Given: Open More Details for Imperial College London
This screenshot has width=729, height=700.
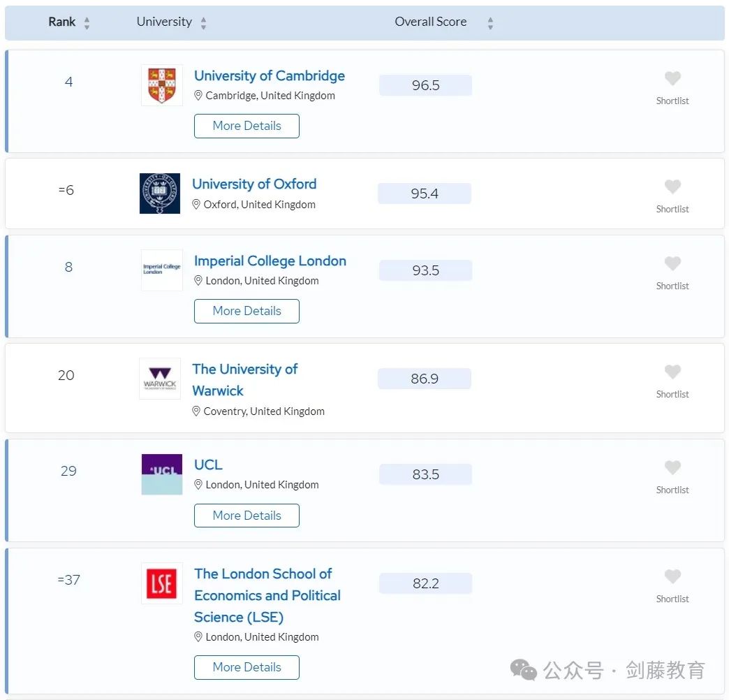Looking at the screenshot, I should [x=247, y=311].
